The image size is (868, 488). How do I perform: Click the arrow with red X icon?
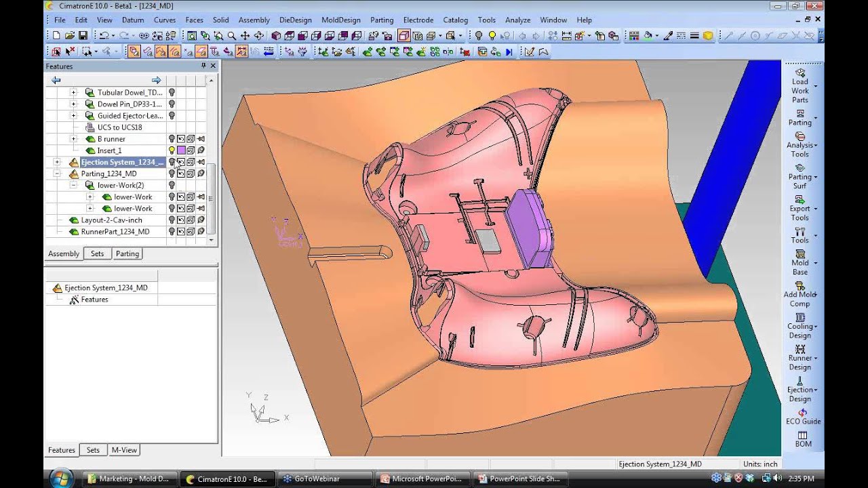(x=71, y=52)
